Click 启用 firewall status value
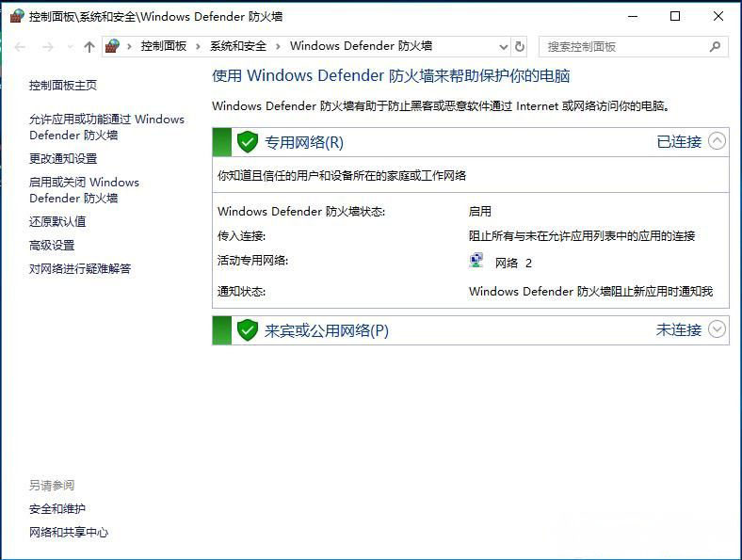 tap(480, 211)
